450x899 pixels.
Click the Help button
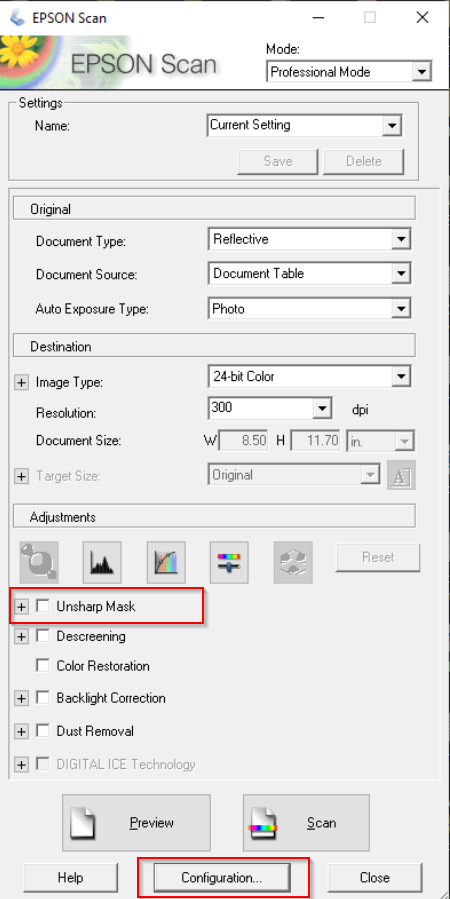click(71, 877)
